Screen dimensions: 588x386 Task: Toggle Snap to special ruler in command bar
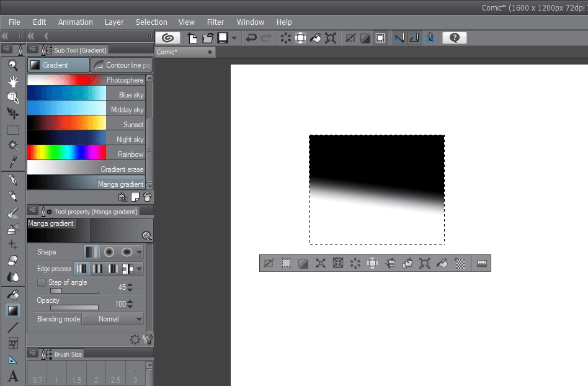(x=415, y=38)
